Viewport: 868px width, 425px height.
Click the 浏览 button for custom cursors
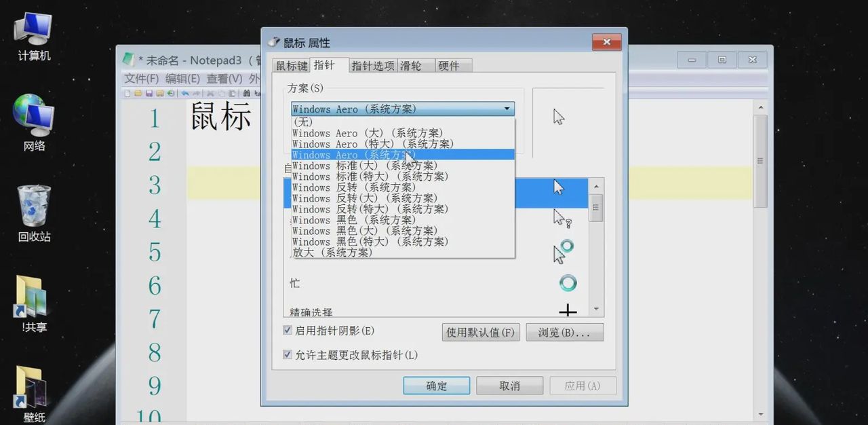pyautogui.click(x=564, y=332)
